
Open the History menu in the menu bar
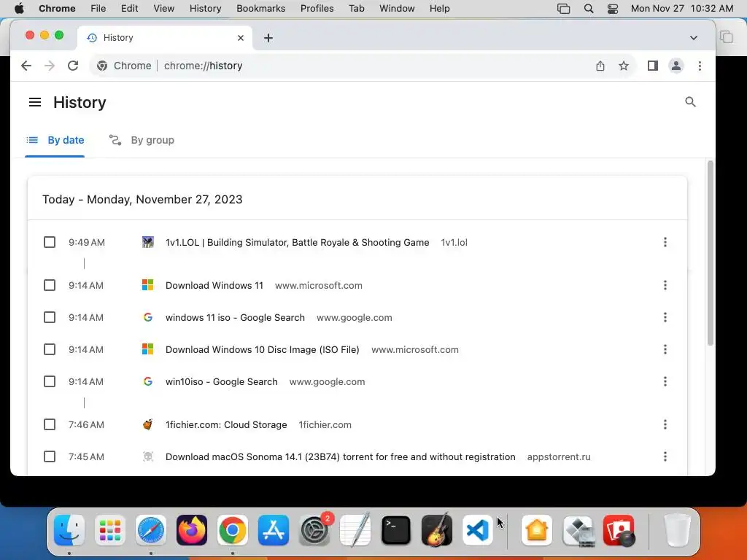pos(205,9)
